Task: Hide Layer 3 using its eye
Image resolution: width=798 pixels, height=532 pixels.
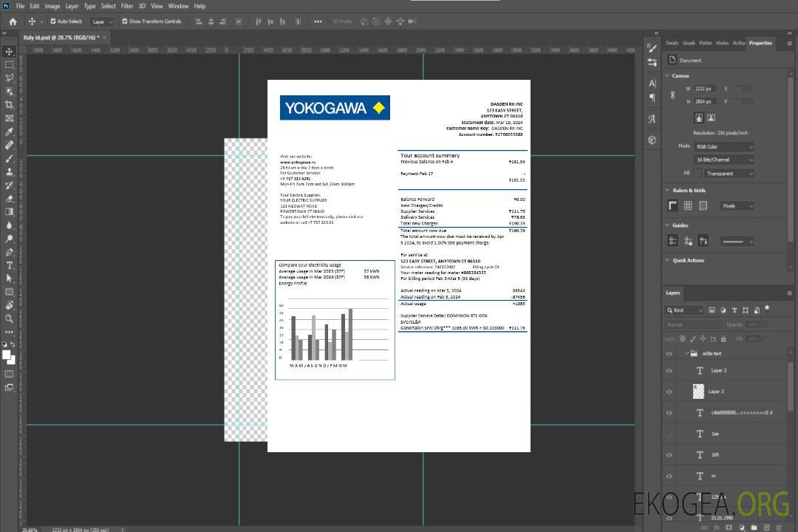Action: (x=669, y=392)
